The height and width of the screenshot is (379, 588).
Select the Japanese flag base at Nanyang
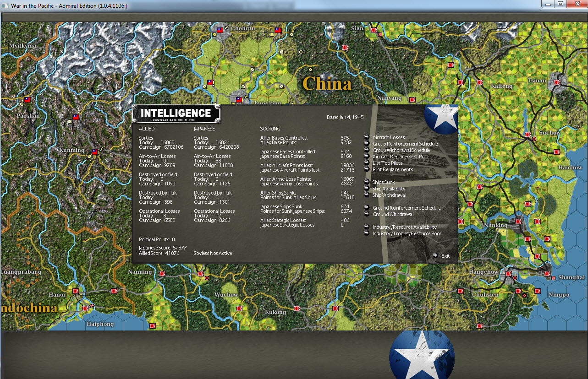(x=412, y=99)
